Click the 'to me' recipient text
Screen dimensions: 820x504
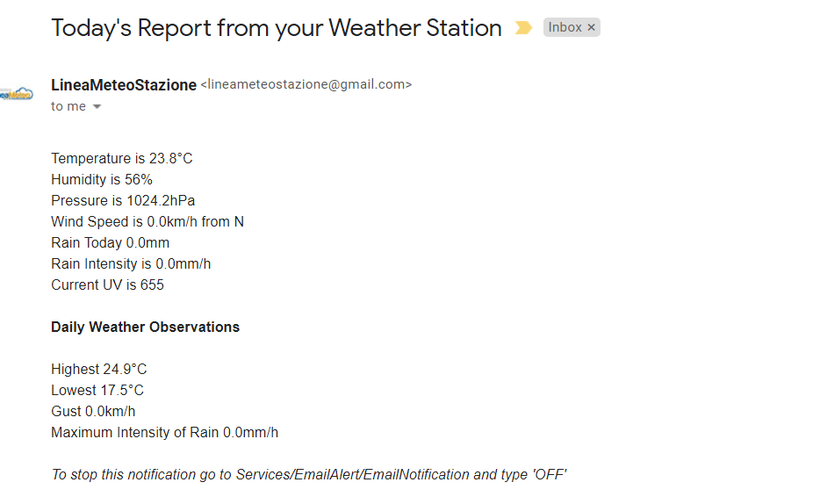68,106
